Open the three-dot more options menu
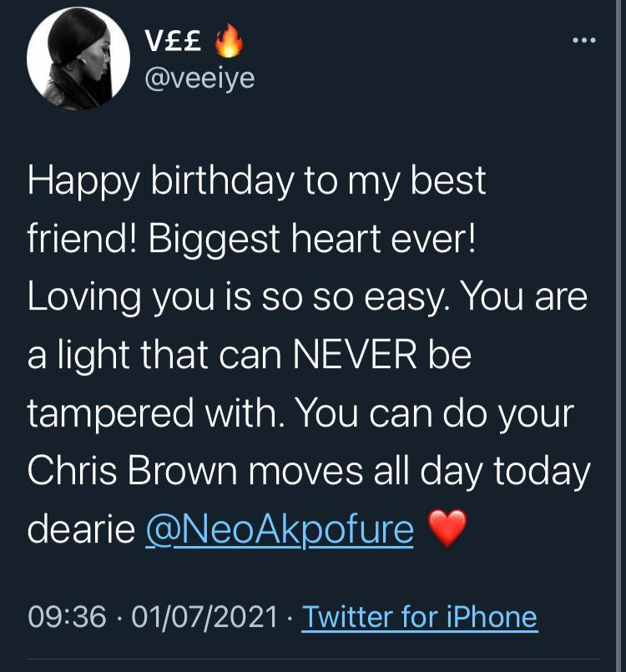Viewport: 626px width, 672px height. pos(583,39)
